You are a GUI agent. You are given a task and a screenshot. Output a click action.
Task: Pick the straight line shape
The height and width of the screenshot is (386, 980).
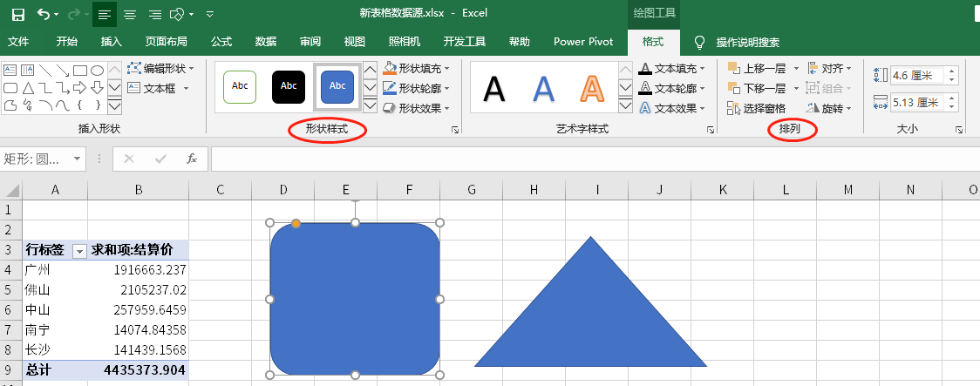coord(45,70)
